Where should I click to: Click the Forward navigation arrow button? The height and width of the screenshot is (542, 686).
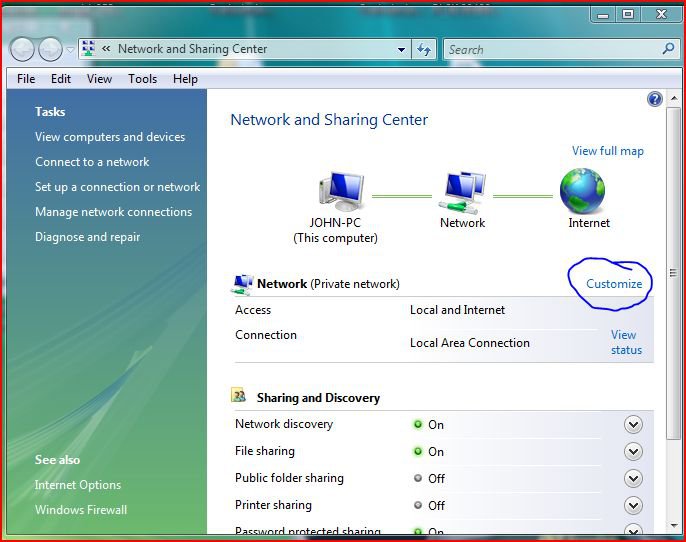(x=50, y=49)
